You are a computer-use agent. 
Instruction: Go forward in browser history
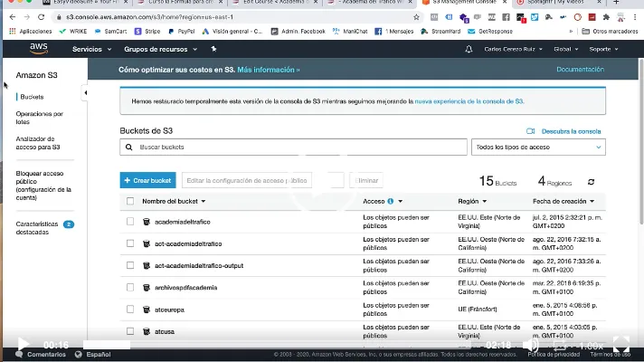pos(27,17)
